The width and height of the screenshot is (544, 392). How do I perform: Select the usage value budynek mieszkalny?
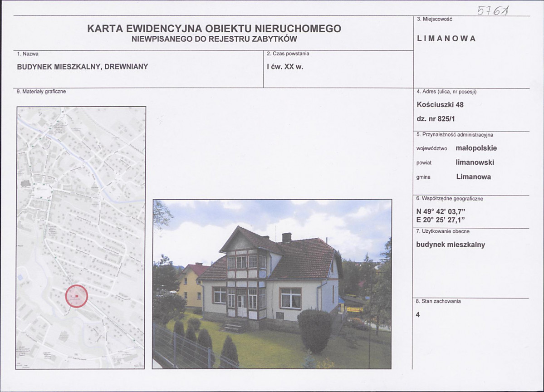coord(451,245)
